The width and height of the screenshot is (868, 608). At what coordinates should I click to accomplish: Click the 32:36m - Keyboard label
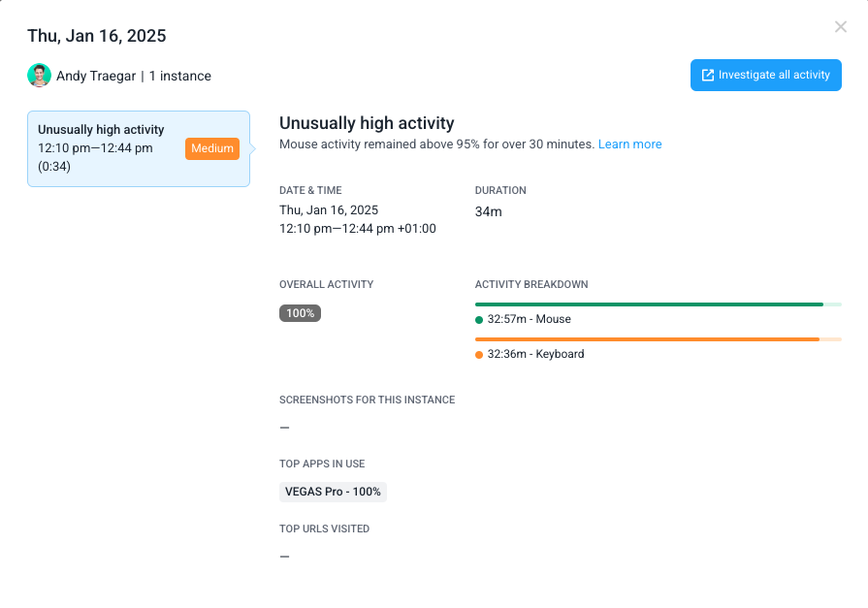pos(535,354)
